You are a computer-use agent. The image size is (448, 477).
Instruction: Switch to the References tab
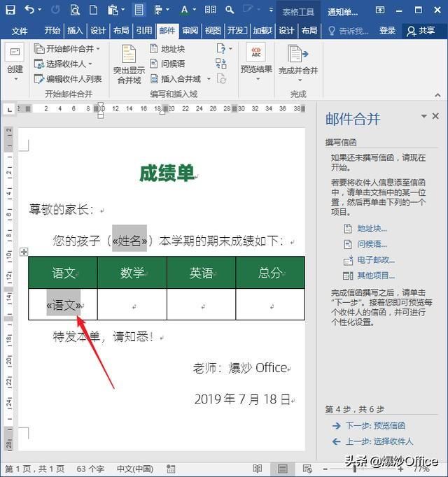click(x=143, y=31)
